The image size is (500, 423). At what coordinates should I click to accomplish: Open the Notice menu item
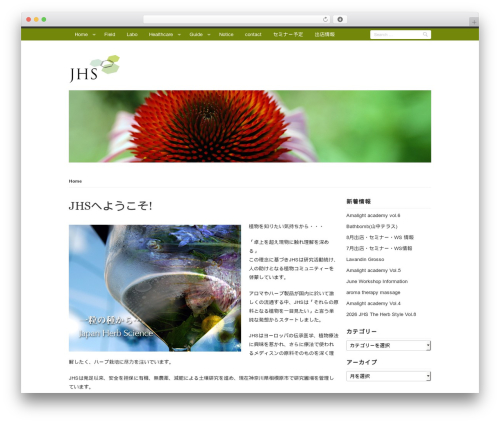pos(226,34)
